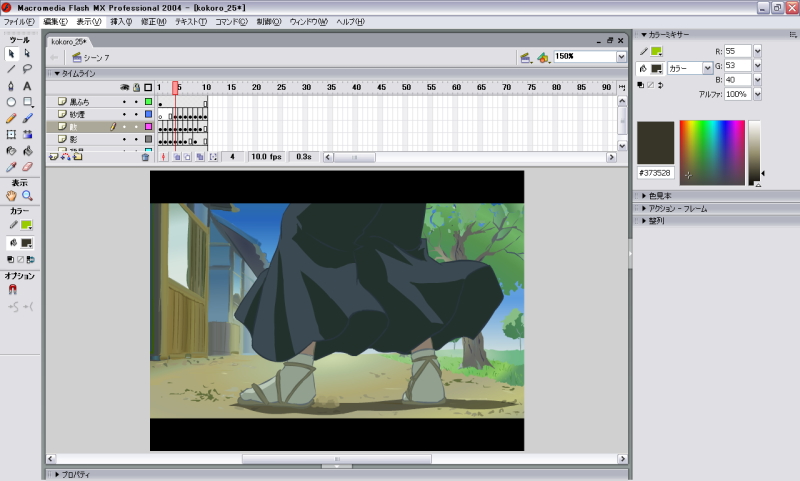
Task: Delete layer with trash icon
Action: 145,157
